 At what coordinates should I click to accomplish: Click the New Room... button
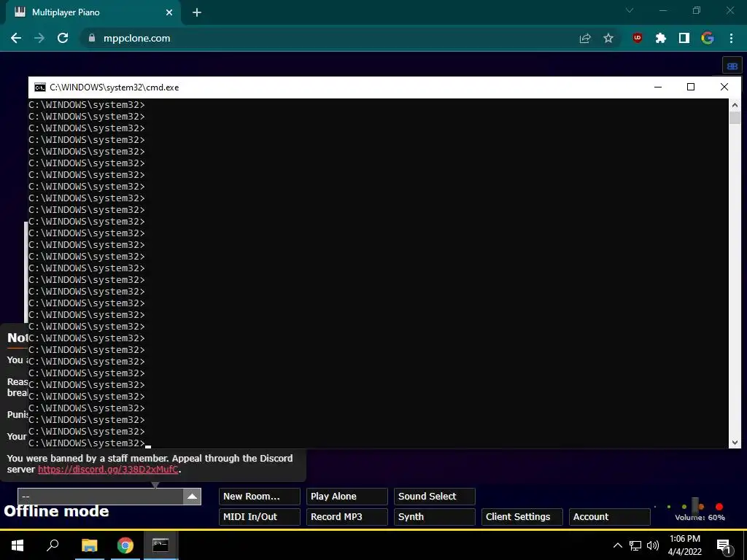coord(259,496)
